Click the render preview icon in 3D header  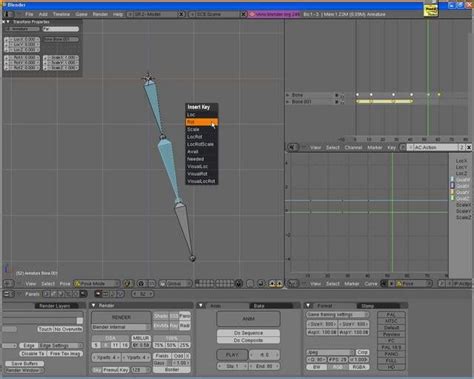tap(261, 284)
